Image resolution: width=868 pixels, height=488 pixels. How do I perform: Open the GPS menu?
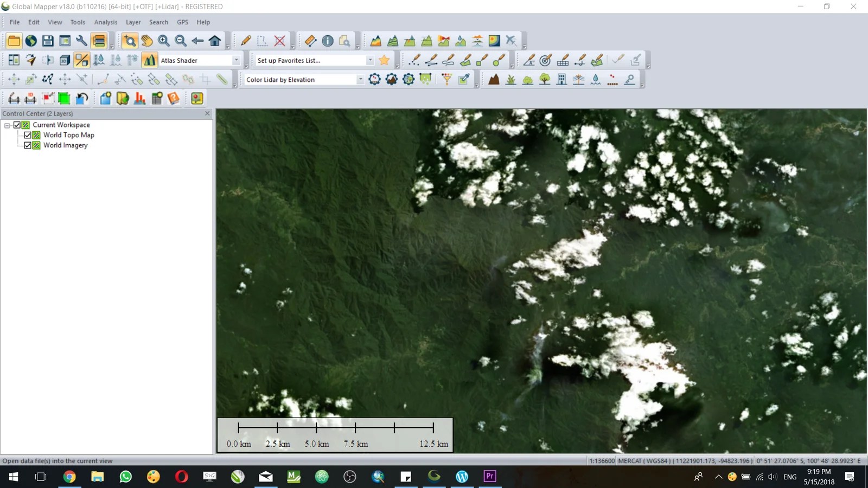click(182, 22)
